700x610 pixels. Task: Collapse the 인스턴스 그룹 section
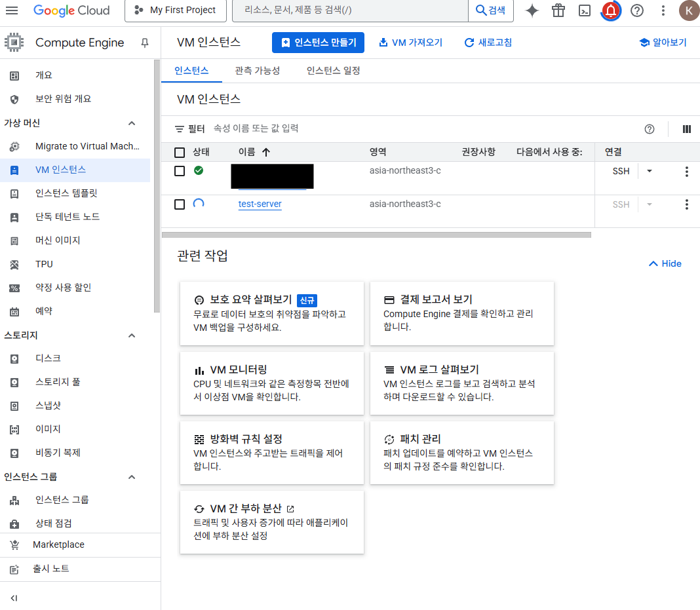[132, 477]
